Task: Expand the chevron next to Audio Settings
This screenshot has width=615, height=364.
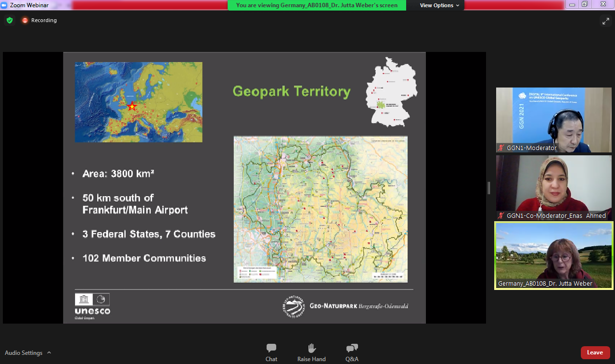Action: click(49, 352)
